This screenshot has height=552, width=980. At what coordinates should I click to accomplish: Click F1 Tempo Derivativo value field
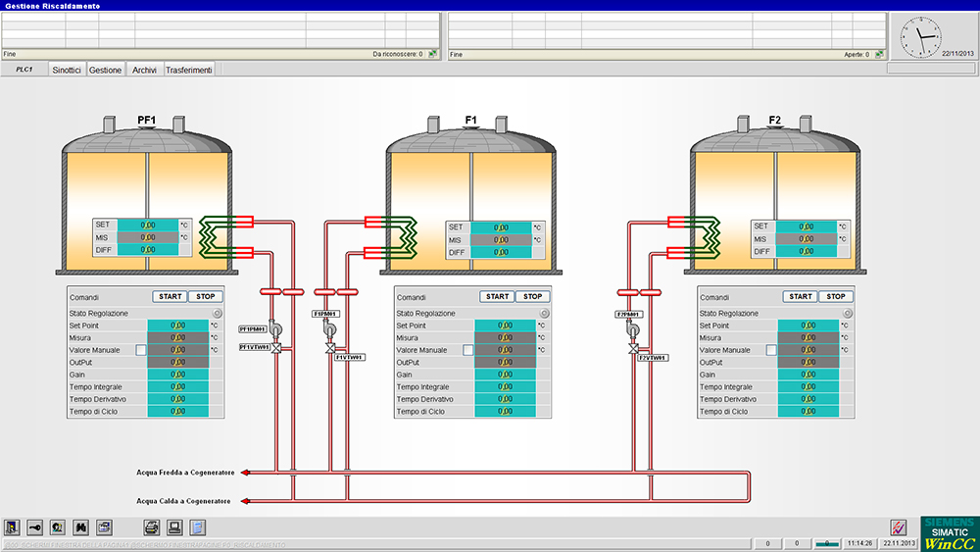(505, 399)
